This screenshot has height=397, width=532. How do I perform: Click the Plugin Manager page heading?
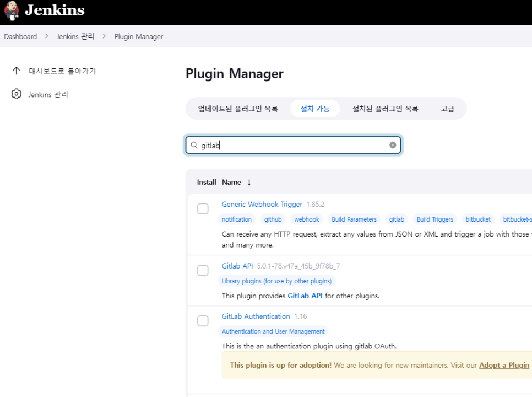coord(235,74)
